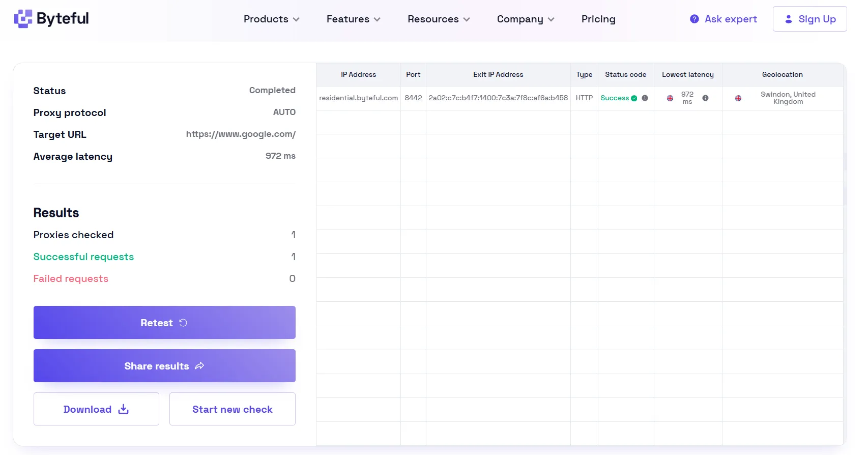This screenshot has width=868, height=455.
Task: Click the Completed status value
Action: (272, 90)
